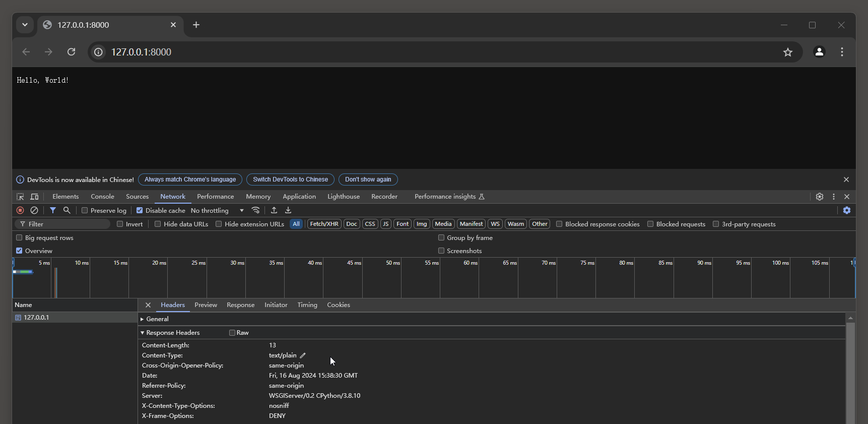Import HAR file with upload icon

click(274, 210)
